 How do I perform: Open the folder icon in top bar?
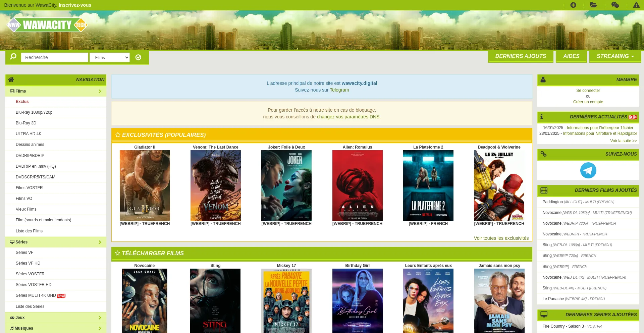click(x=594, y=5)
